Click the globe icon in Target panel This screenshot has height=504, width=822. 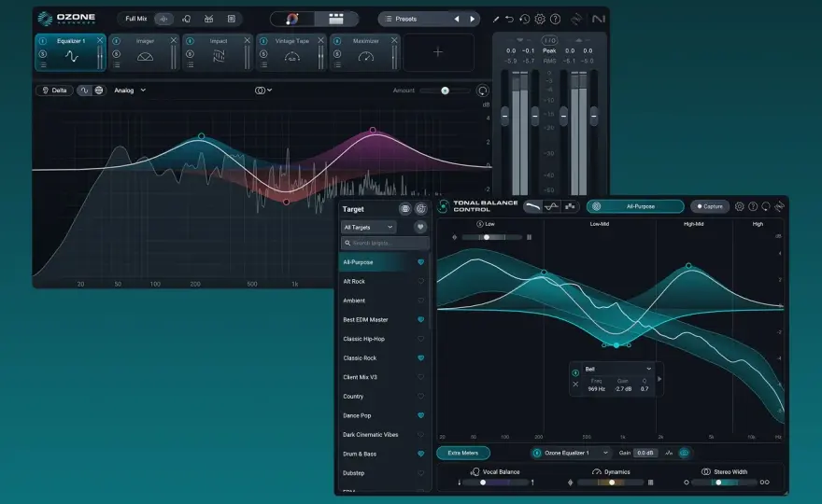click(404, 209)
